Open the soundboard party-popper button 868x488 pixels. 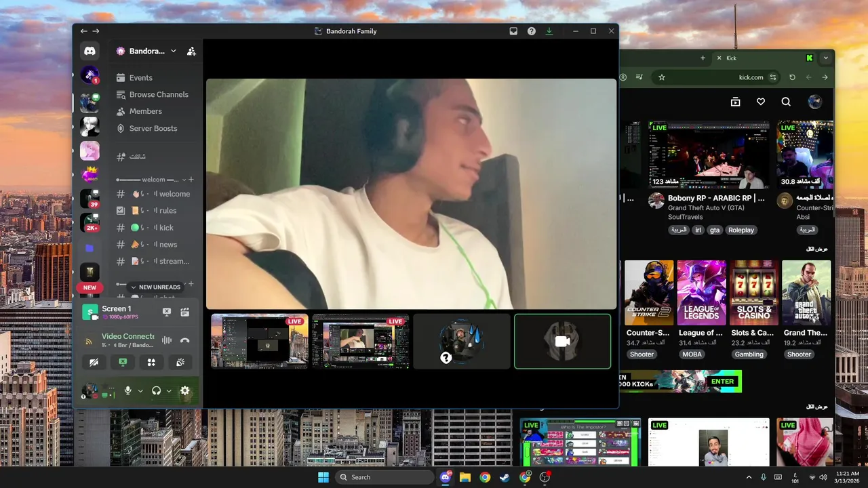click(x=180, y=363)
